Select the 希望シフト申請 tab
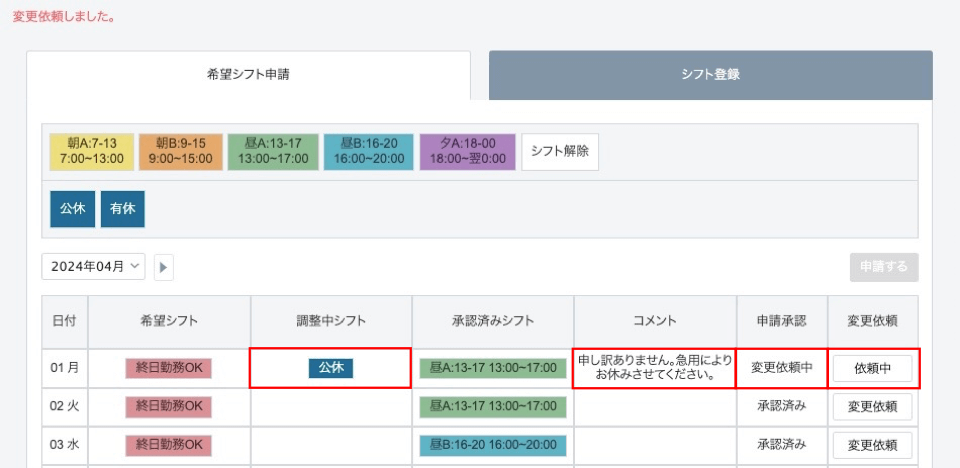The image size is (960, 468). point(249,75)
